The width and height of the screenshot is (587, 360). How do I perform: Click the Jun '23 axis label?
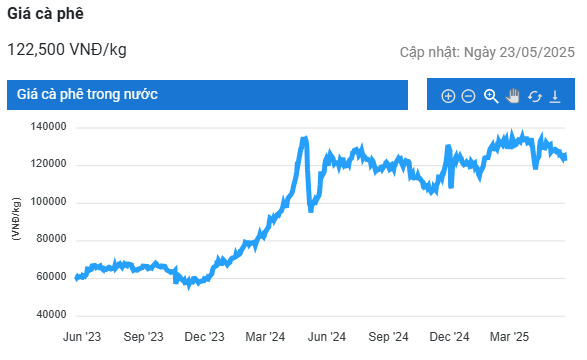pos(82,337)
